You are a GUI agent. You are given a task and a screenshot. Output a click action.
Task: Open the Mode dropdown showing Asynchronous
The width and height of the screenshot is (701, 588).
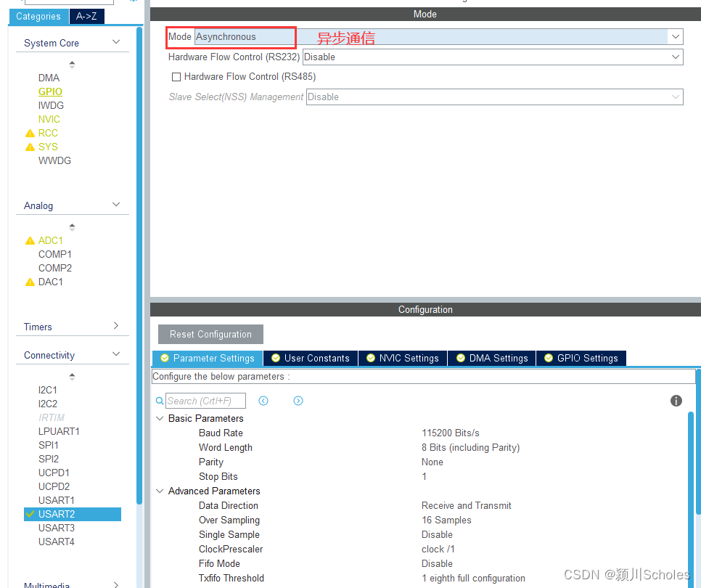[x=676, y=36]
